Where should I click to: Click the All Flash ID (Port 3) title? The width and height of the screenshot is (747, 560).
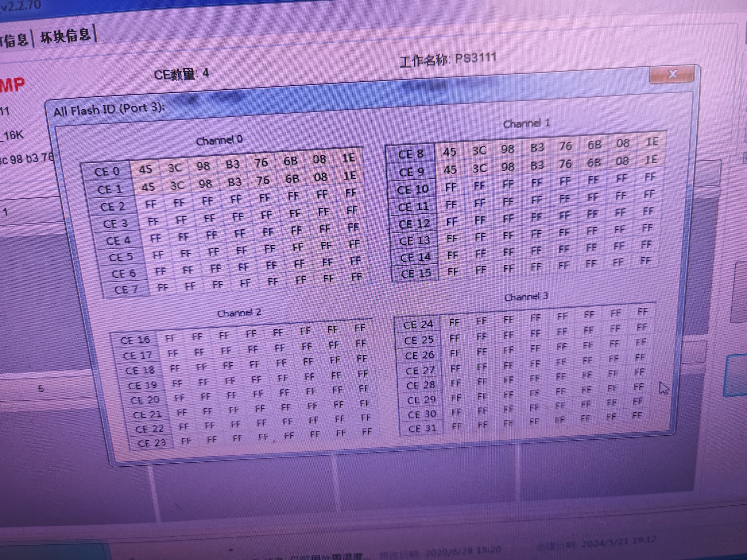pos(109,109)
